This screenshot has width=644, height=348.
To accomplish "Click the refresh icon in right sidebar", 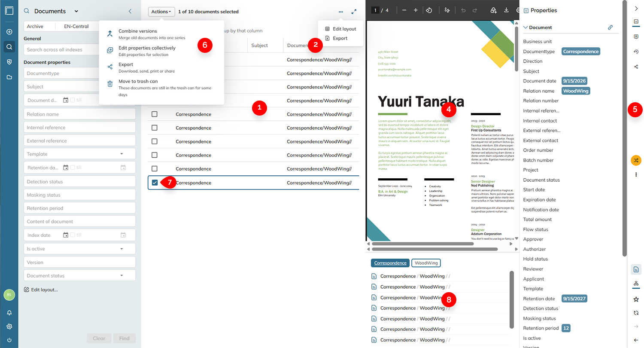I will (636, 313).
